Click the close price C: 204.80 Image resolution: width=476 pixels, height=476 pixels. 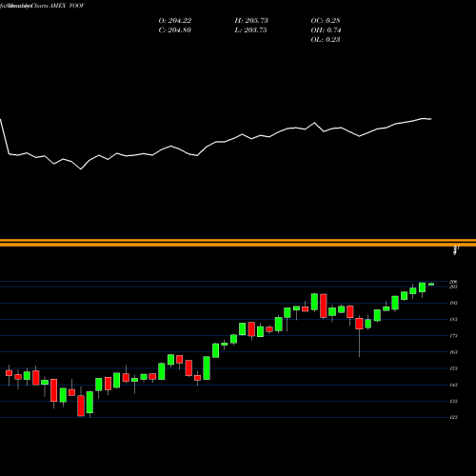[175, 30]
